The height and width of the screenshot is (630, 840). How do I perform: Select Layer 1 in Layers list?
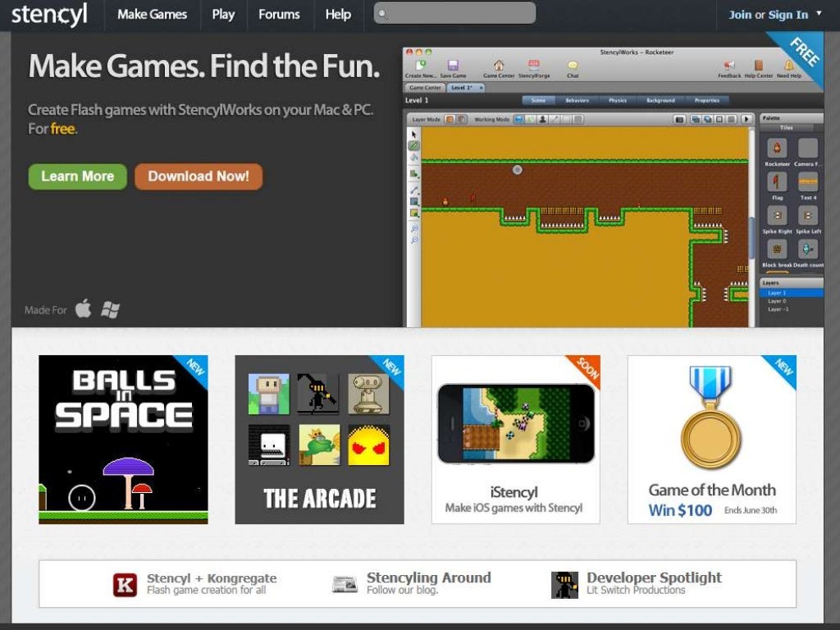coord(792,293)
